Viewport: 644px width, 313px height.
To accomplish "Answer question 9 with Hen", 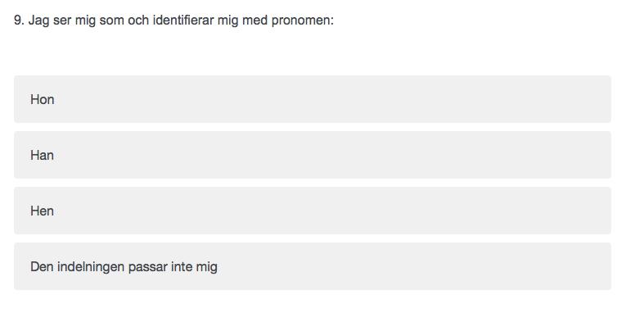I will coord(313,211).
